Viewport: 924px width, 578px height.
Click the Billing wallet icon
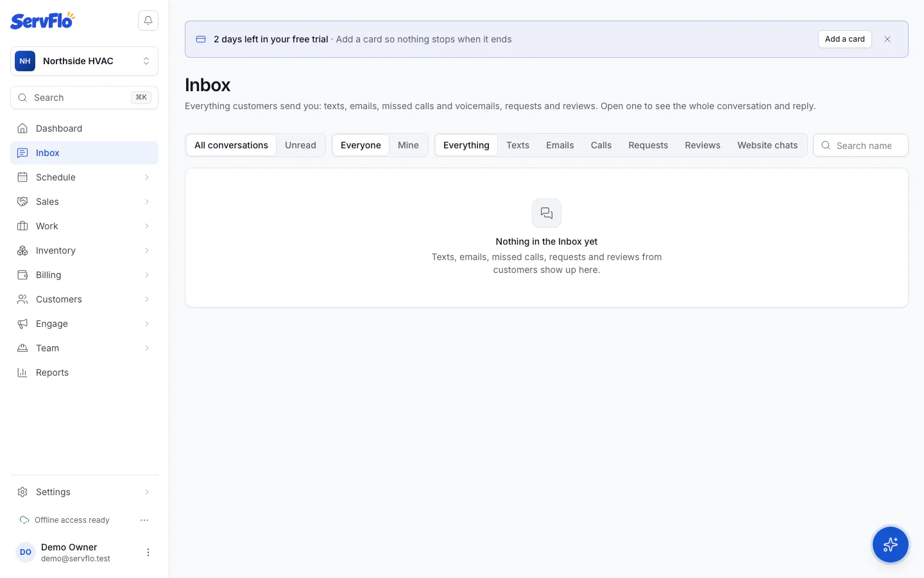click(22, 275)
